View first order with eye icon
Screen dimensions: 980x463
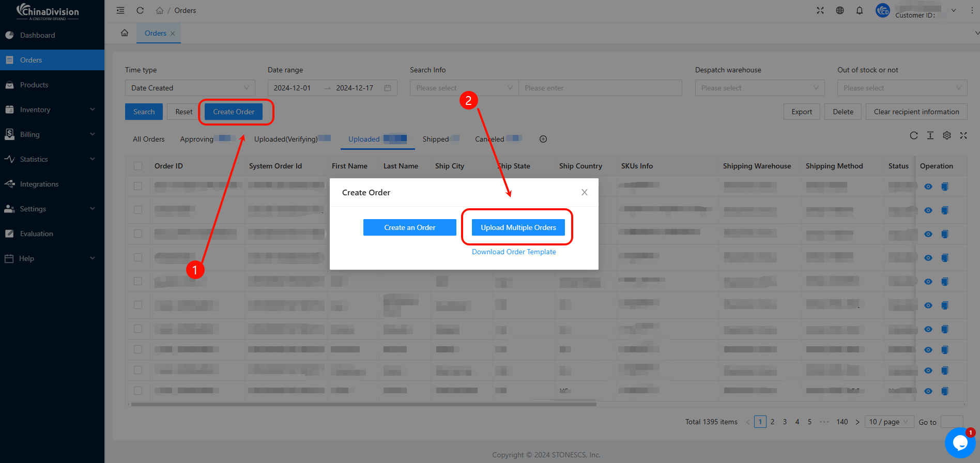point(928,187)
